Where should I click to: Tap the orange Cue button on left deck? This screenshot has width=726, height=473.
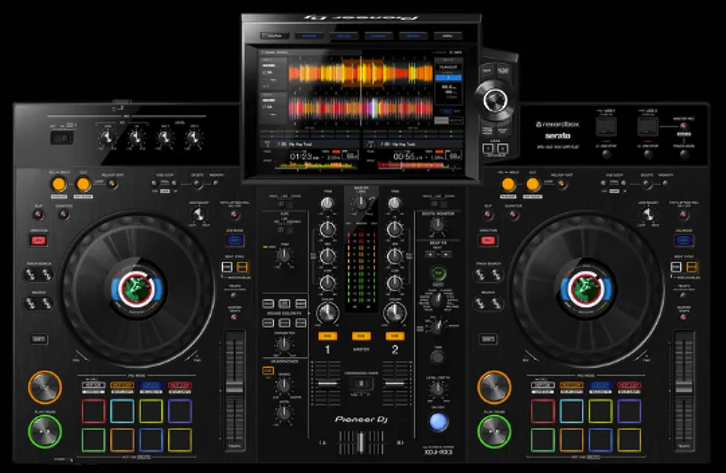[x=45, y=387]
